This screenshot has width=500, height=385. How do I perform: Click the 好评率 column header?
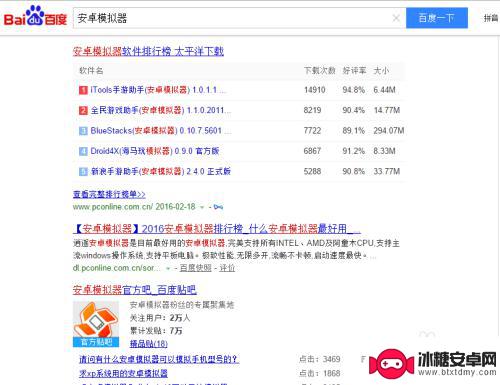click(x=354, y=71)
